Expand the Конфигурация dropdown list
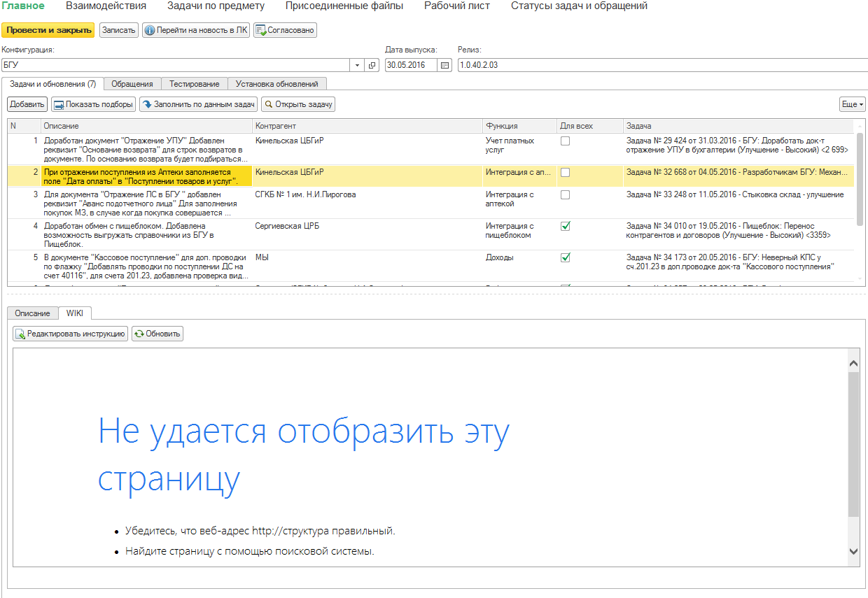This screenshot has height=598, width=868. tap(358, 65)
